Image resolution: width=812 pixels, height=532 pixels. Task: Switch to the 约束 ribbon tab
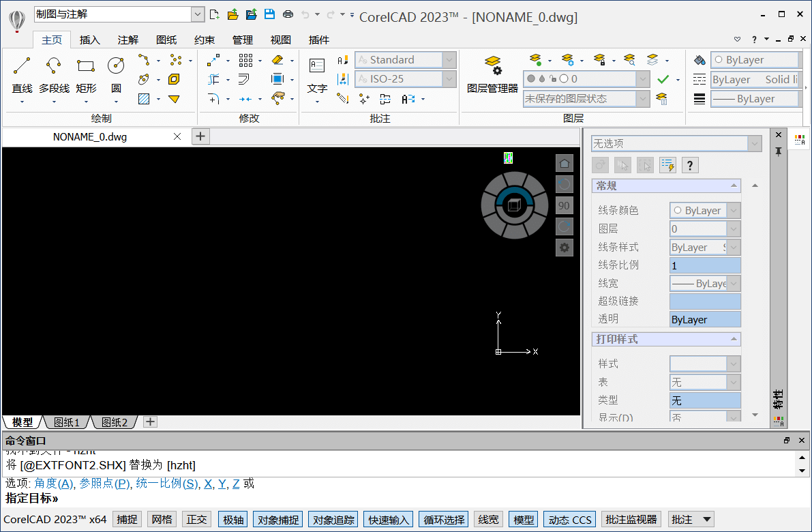tap(204, 40)
